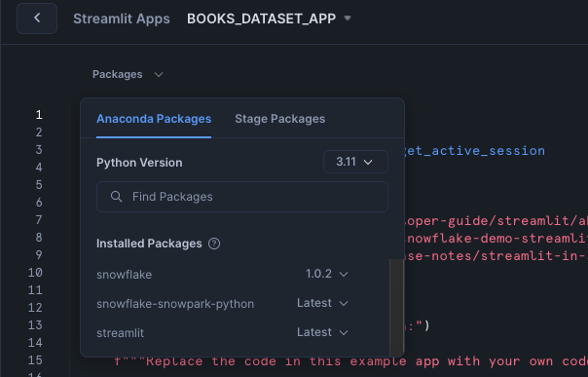
Task: Click the get_active_session code text
Action: [475, 151]
